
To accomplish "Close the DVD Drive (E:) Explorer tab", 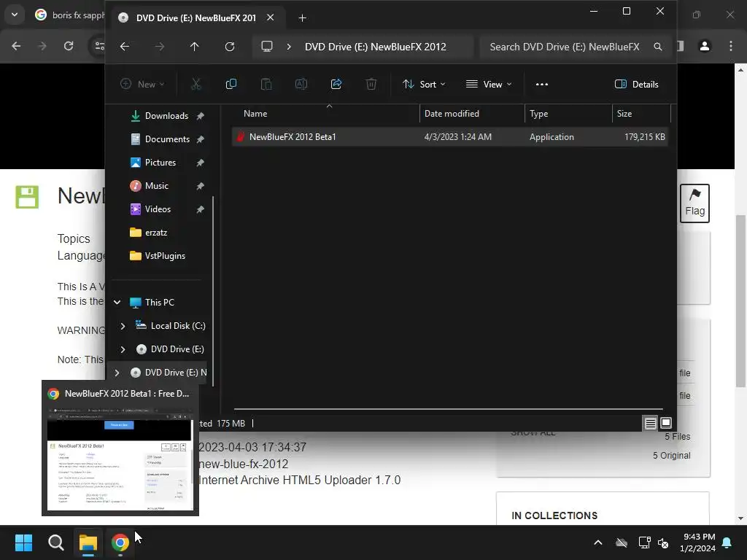I will point(270,17).
